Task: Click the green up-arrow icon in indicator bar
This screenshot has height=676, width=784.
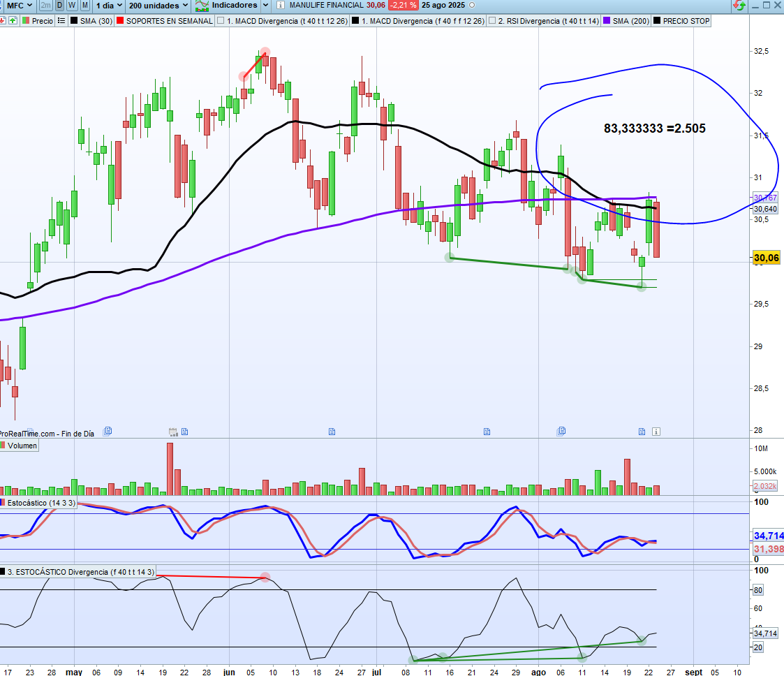Action: (13, 20)
